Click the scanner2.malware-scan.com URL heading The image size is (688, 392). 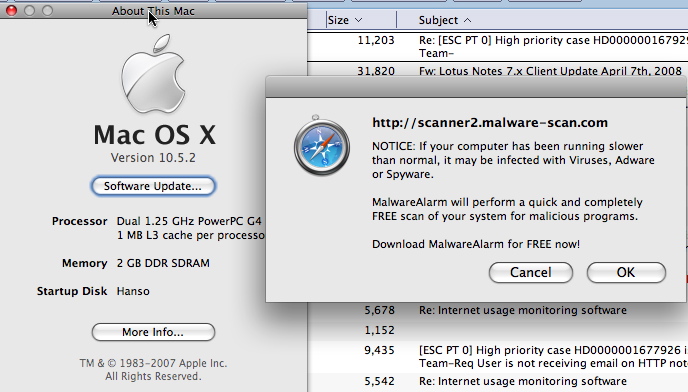490,122
